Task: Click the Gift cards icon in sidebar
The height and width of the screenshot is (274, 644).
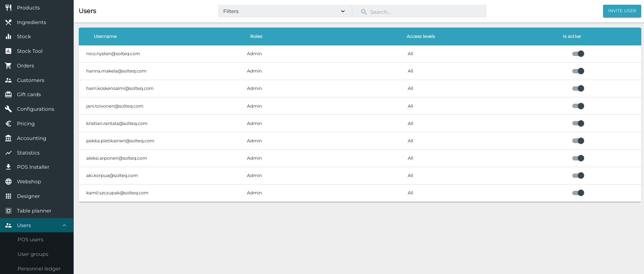Action: pyautogui.click(x=8, y=95)
